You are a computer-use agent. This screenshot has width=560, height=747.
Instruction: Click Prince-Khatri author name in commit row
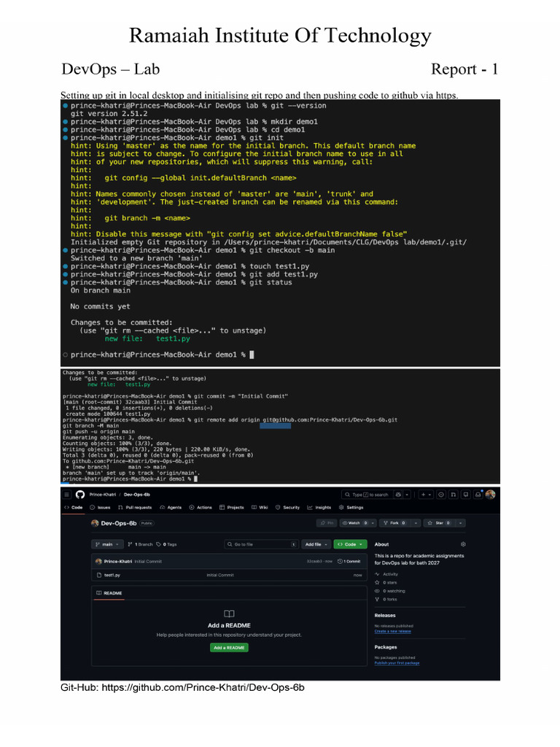pyautogui.click(x=118, y=561)
